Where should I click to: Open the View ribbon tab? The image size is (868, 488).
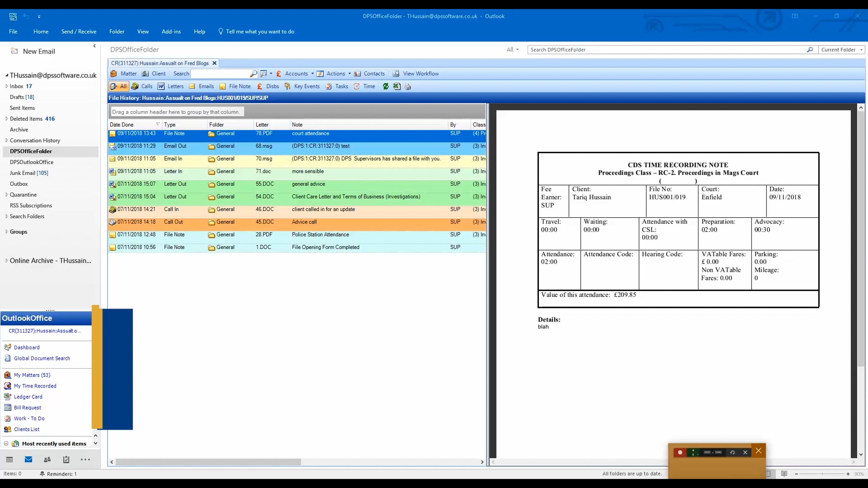(143, 31)
